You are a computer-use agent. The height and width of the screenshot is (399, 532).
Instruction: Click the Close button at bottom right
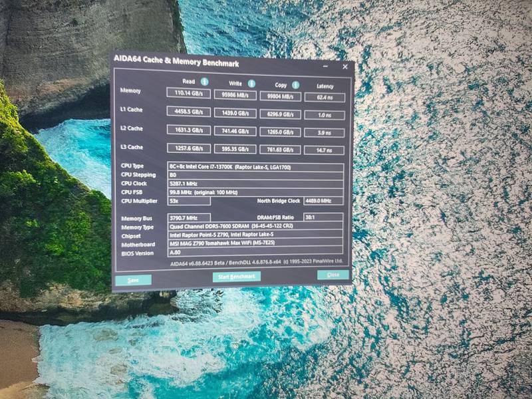click(333, 275)
